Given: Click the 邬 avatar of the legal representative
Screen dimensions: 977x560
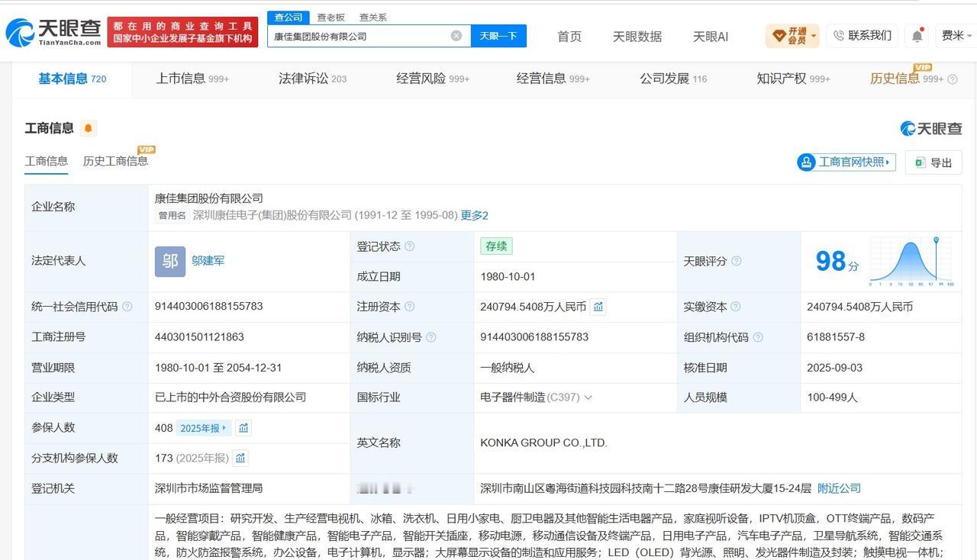Looking at the screenshot, I should click(x=169, y=261).
